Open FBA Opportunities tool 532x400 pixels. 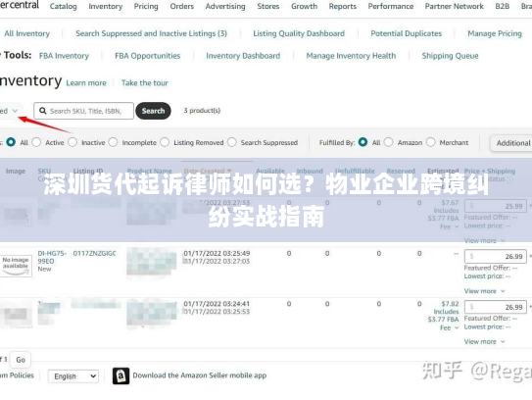tap(148, 56)
